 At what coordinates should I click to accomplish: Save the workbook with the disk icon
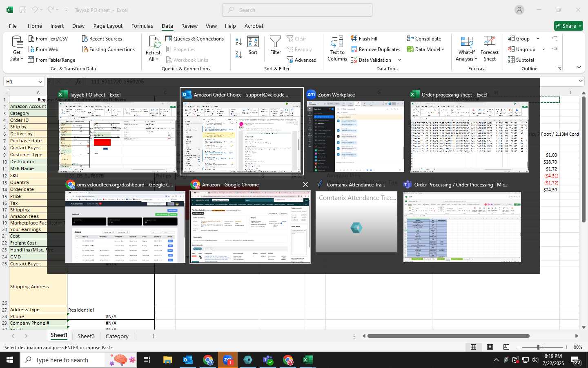point(23,10)
